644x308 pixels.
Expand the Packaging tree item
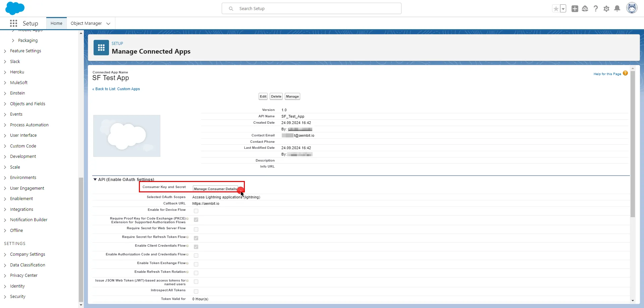13,41
